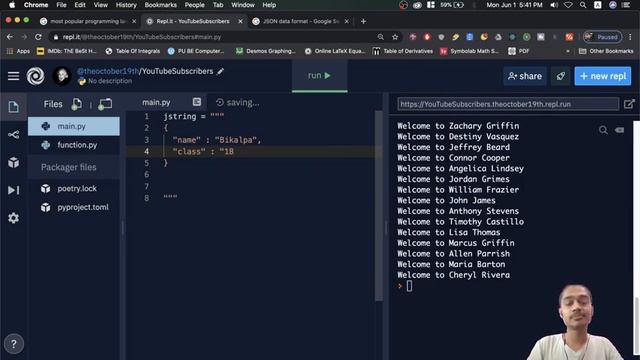
Task: Open a new Chrome tab
Action: coord(363,21)
